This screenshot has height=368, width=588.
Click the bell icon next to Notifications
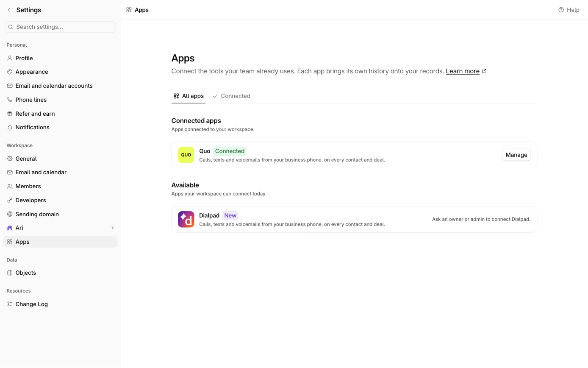tap(10, 127)
